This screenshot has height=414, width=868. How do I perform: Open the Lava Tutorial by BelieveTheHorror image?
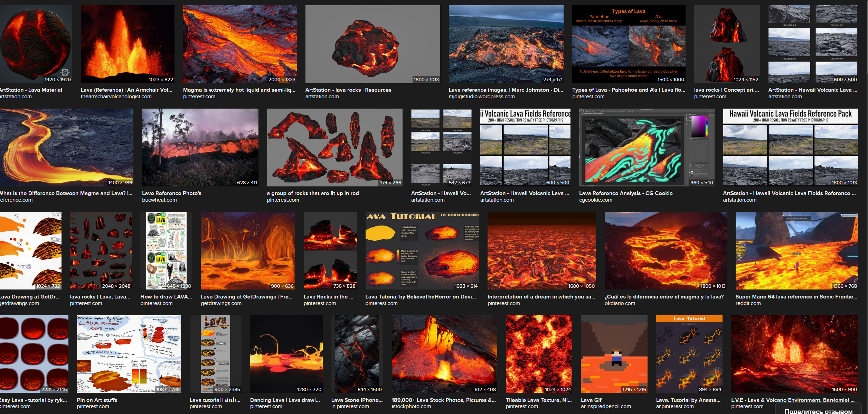pos(422,250)
